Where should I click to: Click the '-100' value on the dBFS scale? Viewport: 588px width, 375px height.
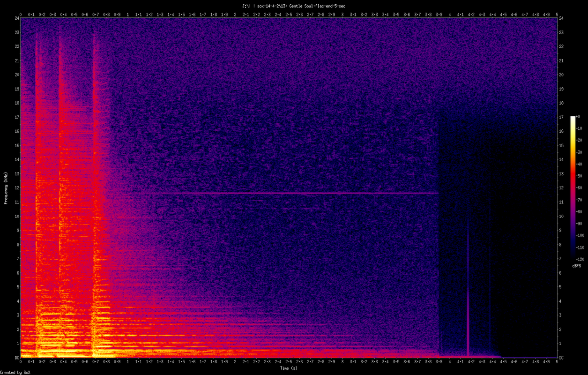[x=580, y=235]
